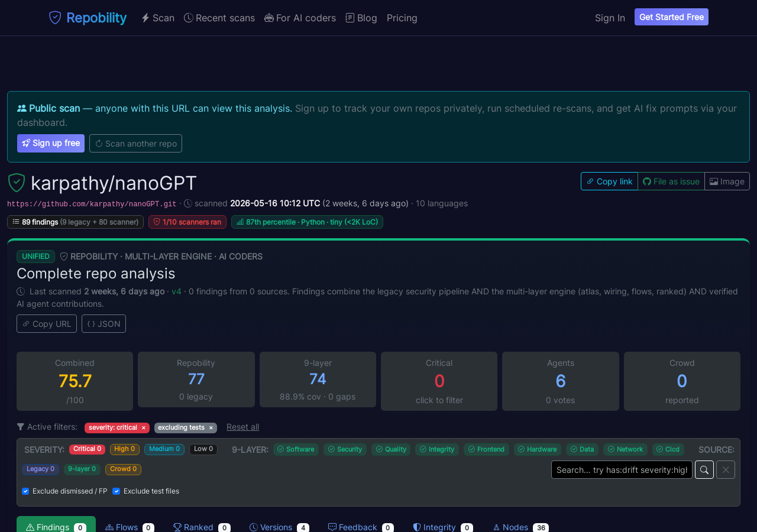The width and height of the screenshot is (757, 532).
Task: Toggle Legacy source filter
Action: (40, 469)
